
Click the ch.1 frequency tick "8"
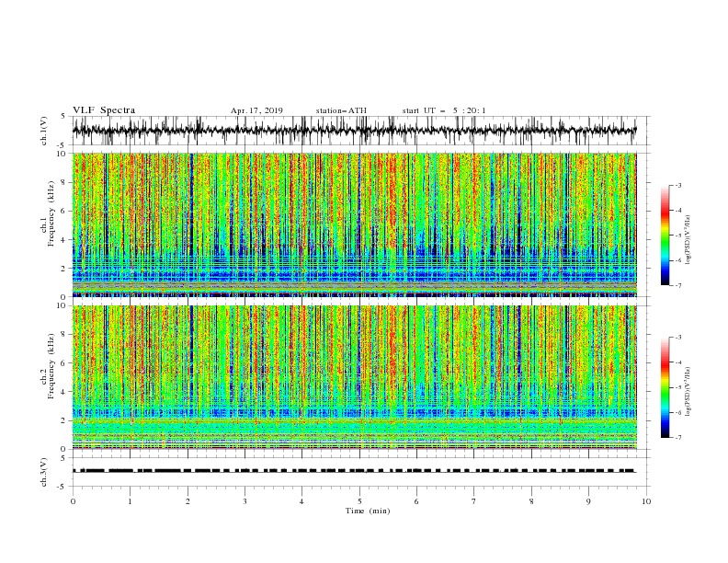(64, 182)
